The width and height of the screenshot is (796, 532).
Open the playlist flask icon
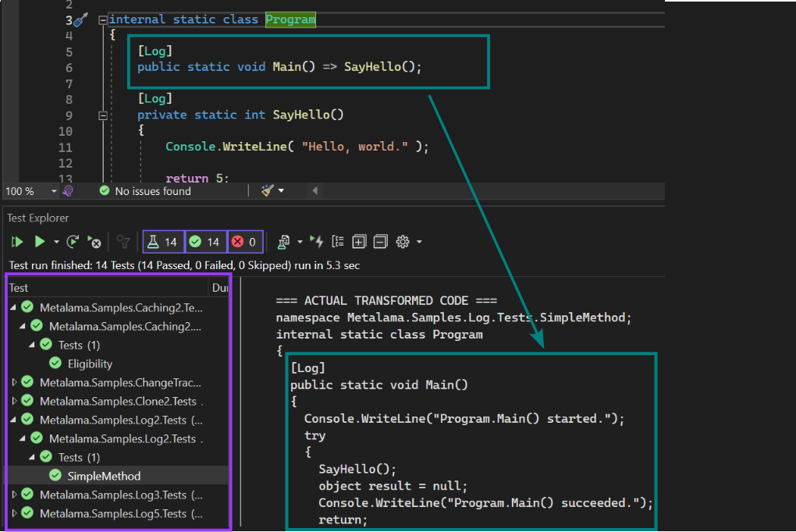tap(283, 242)
